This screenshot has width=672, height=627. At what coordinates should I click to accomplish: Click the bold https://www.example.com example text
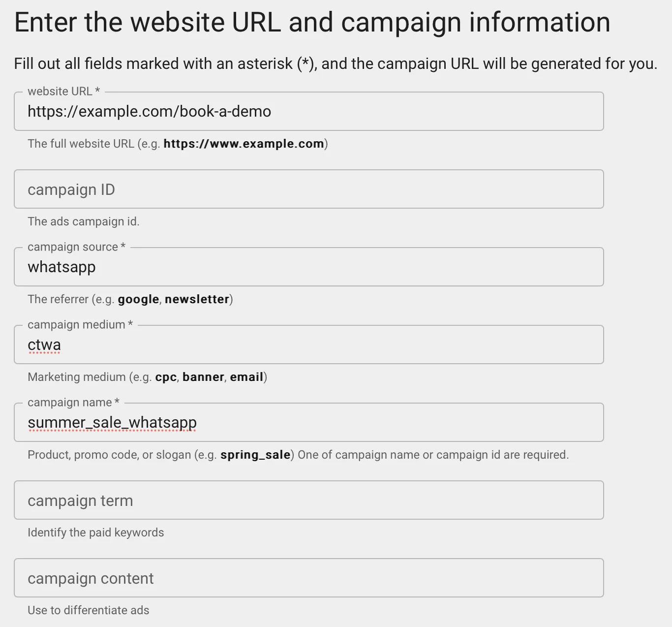pos(244,144)
